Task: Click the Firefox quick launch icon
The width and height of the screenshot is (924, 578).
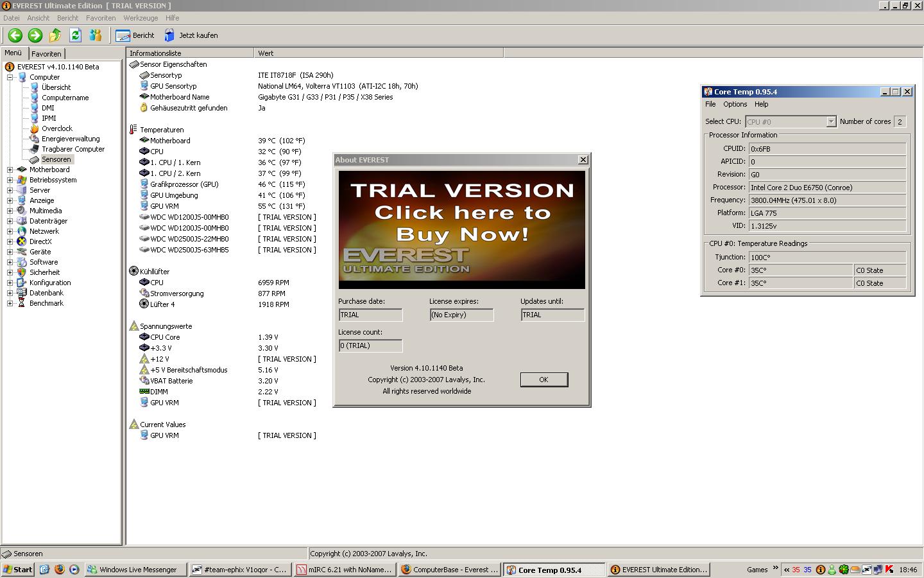Action: click(x=60, y=569)
